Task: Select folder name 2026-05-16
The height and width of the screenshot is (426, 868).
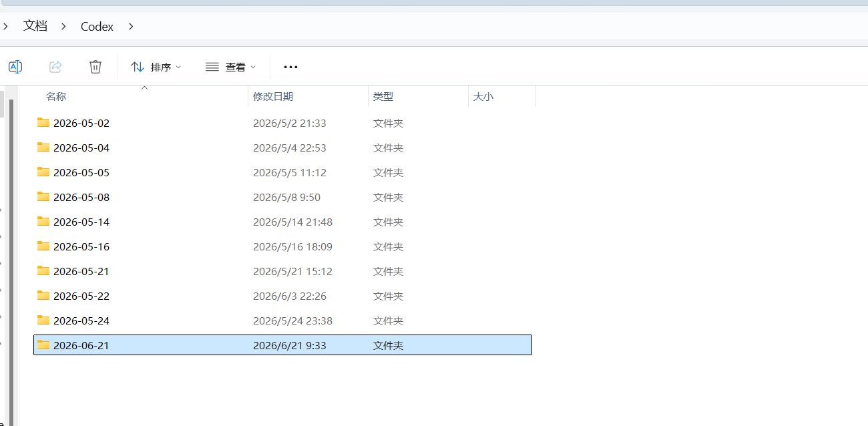Action: click(x=81, y=247)
